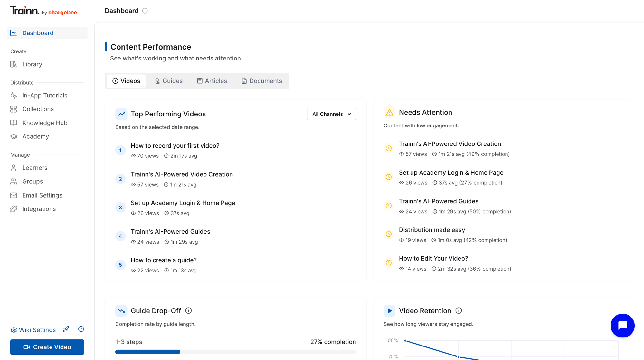
Task: Open How to Edit Your Video? item
Action: point(433,259)
